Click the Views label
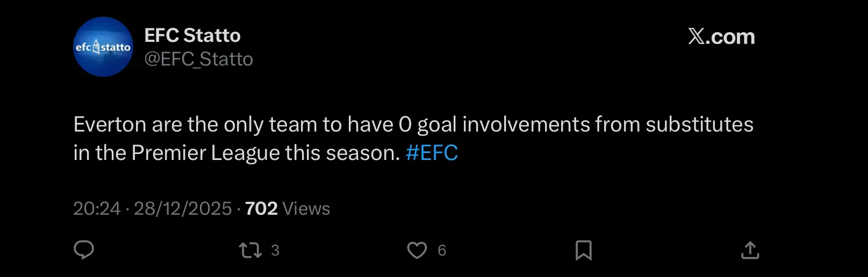 [306, 208]
